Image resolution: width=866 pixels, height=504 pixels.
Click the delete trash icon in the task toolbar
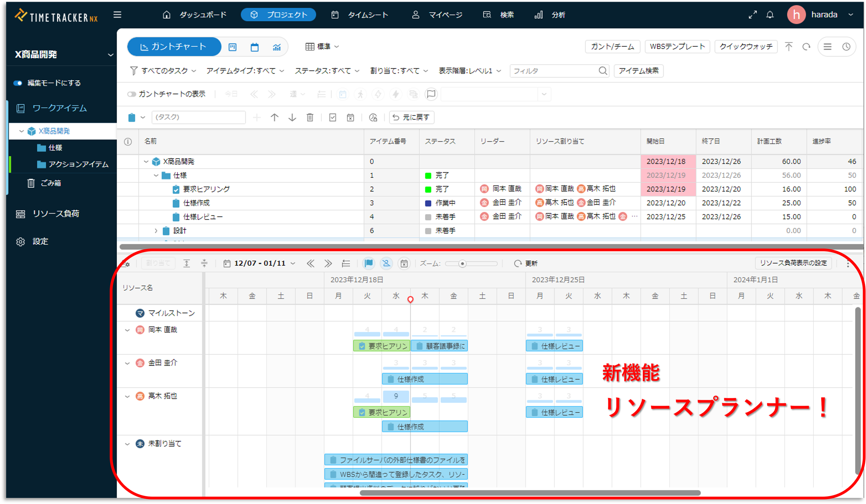click(x=310, y=118)
